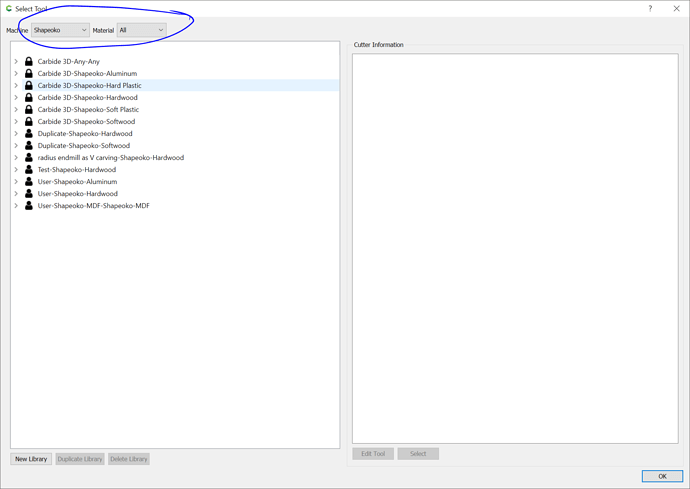690x489 pixels.
Task: Click lock icon of Carbide 3D-Any-Any library
Action: pos(29,61)
